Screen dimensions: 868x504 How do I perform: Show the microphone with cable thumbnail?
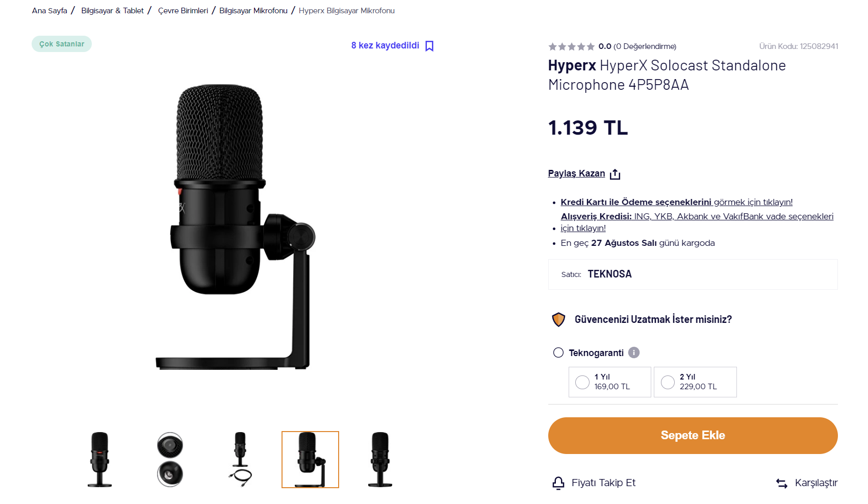[240, 459]
